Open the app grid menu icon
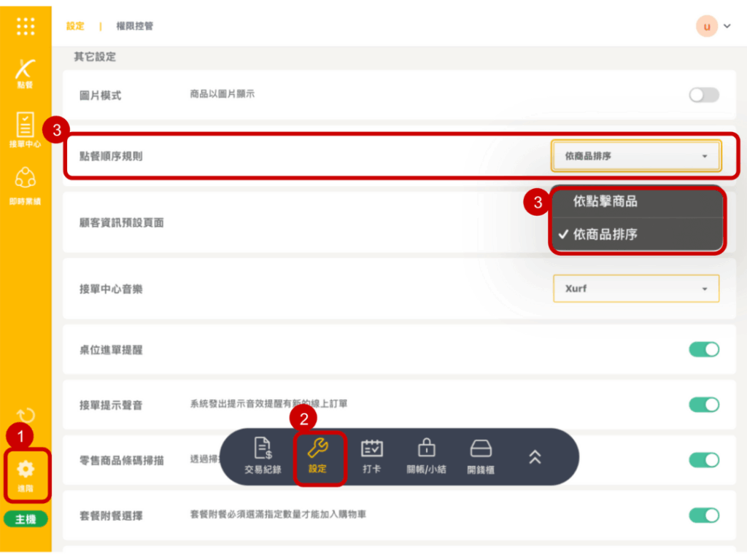Screen dimensions: 747x560 [x=26, y=26]
